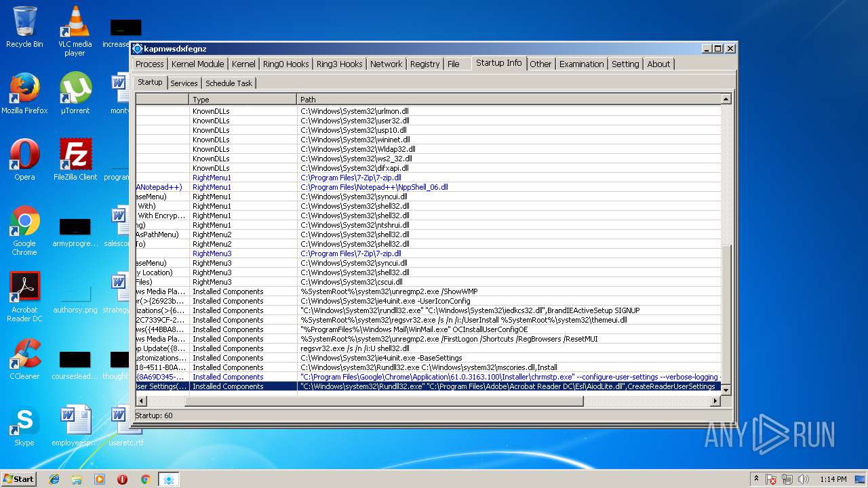Open the About tab
The width and height of the screenshot is (868, 488).
tap(658, 64)
